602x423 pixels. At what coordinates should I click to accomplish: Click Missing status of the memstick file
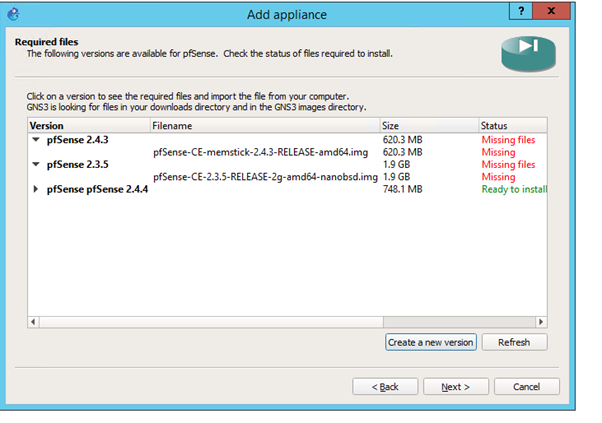click(x=498, y=152)
